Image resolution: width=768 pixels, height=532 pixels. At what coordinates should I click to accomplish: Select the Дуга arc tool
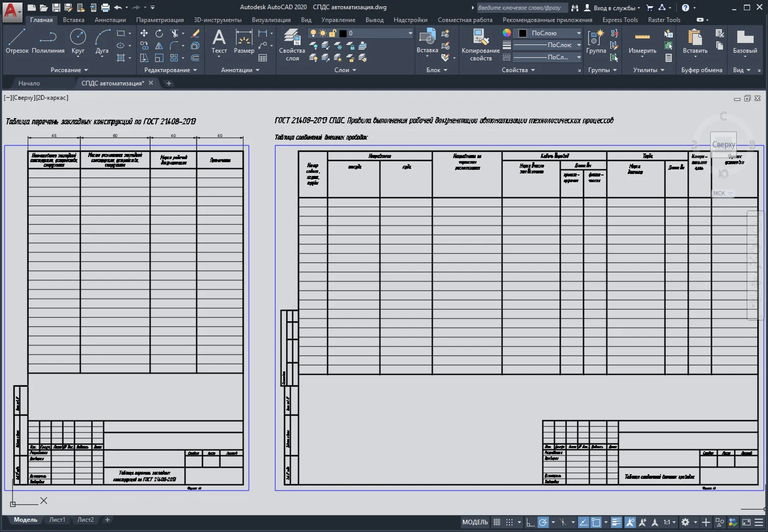coord(102,41)
